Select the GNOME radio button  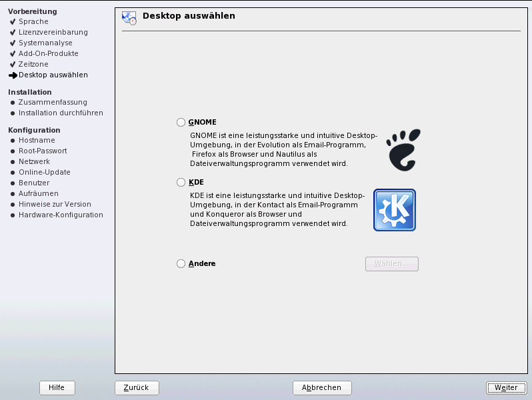181,122
